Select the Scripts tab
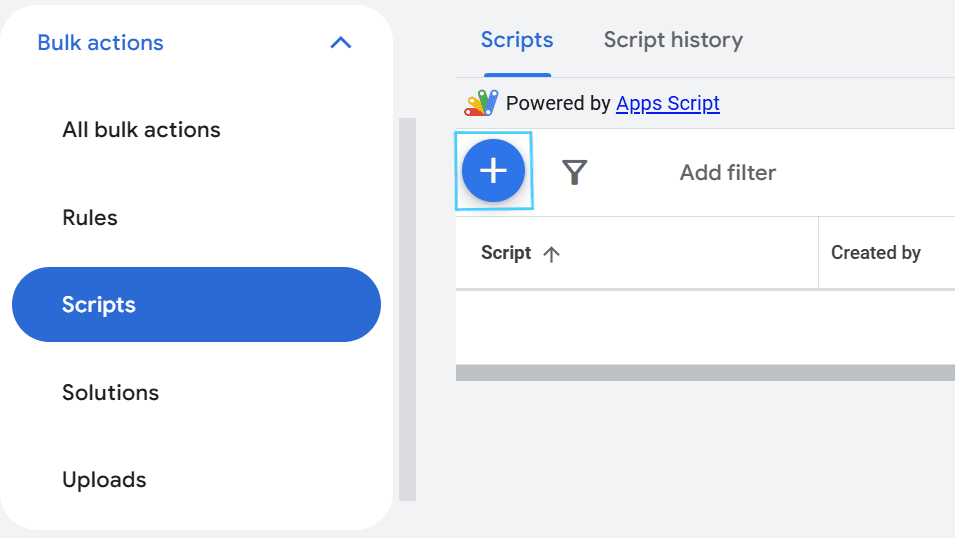 (x=517, y=40)
